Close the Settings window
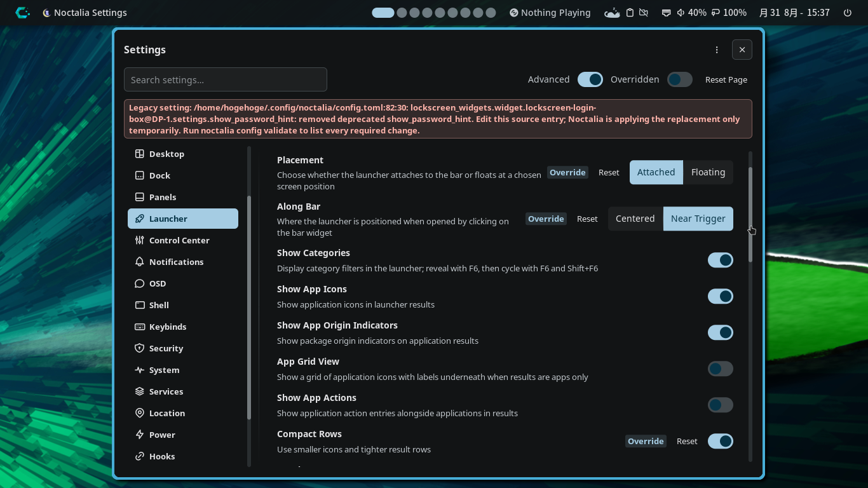Image resolution: width=868 pixels, height=488 pixels. point(742,50)
